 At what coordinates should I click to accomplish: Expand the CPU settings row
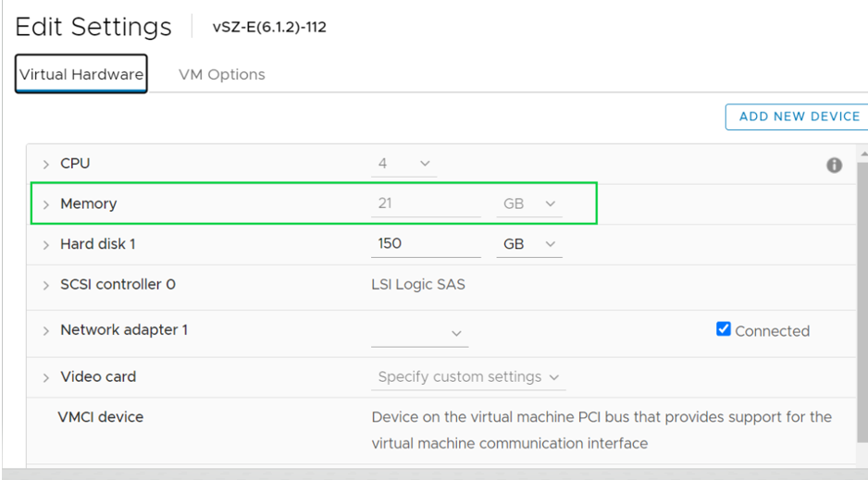coord(46,165)
